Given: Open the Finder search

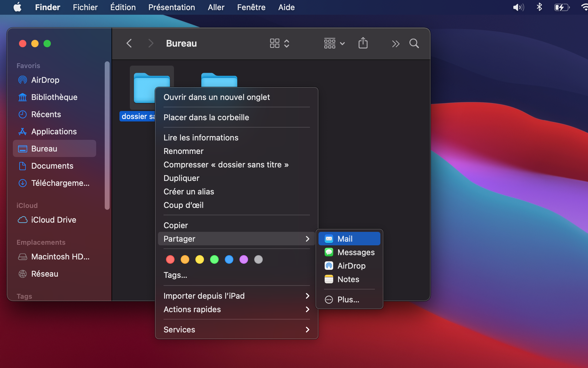Looking at the screenshot, I should [x=414, y=43].
